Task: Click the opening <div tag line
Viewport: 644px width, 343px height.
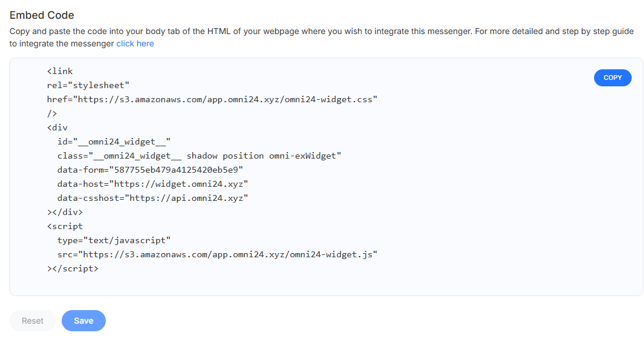Action: point(58,127)
